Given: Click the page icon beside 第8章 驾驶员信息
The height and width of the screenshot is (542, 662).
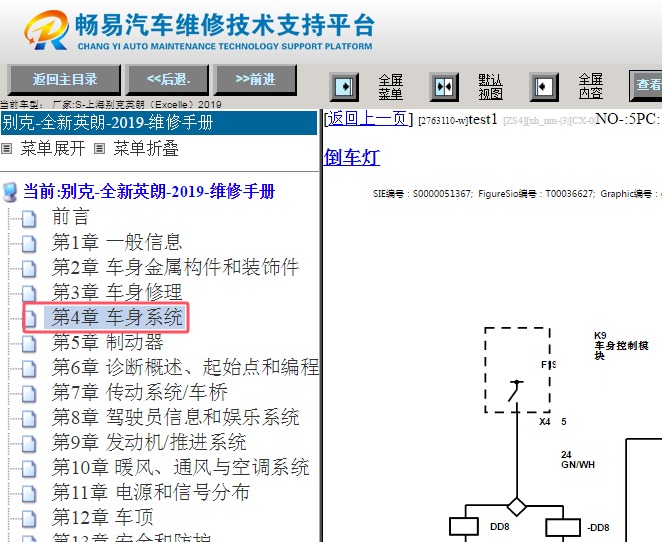Looking at the screenshot, I should pyautogui.click(x=29, y=418).
